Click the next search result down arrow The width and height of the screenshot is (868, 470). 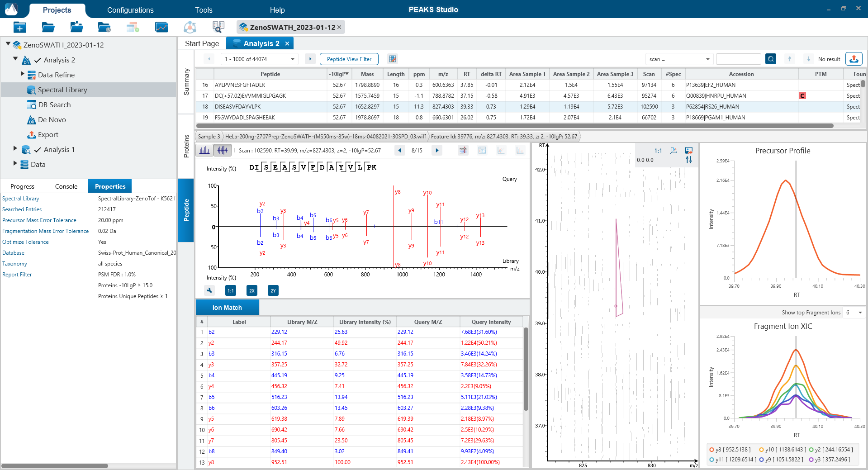pos(808,59)
